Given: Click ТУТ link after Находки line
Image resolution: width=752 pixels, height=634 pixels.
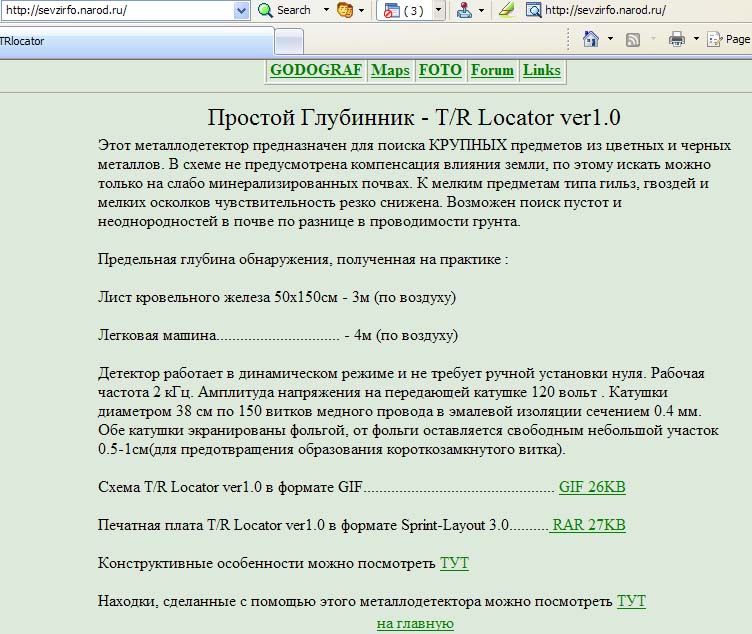Looking at the screenshot, I should click(x=631, y=600).
